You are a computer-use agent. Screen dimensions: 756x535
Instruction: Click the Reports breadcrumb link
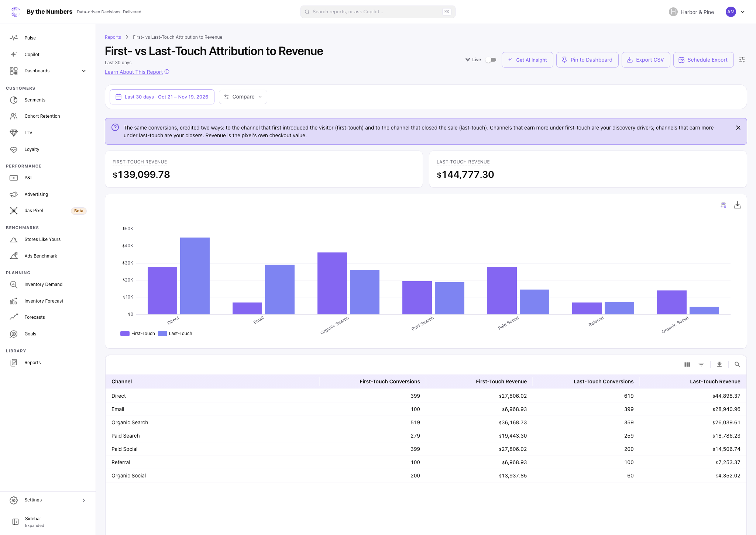click(x=113, y=37)
